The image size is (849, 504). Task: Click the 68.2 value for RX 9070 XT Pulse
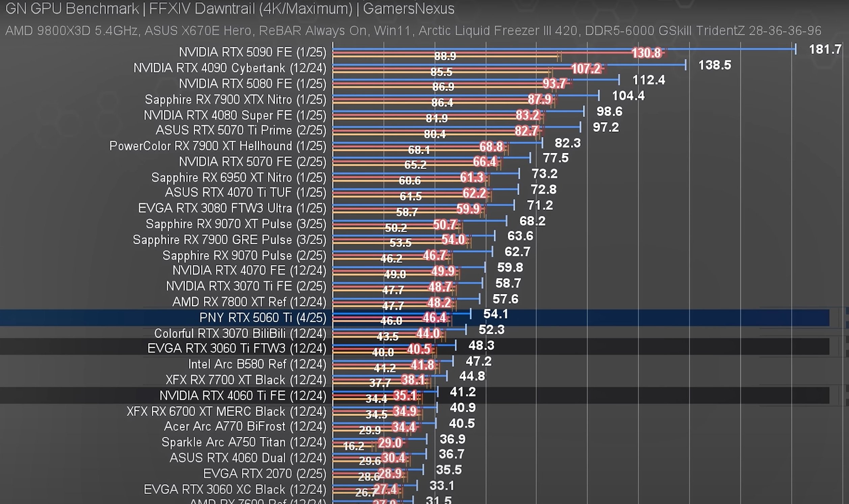[532, 221]
